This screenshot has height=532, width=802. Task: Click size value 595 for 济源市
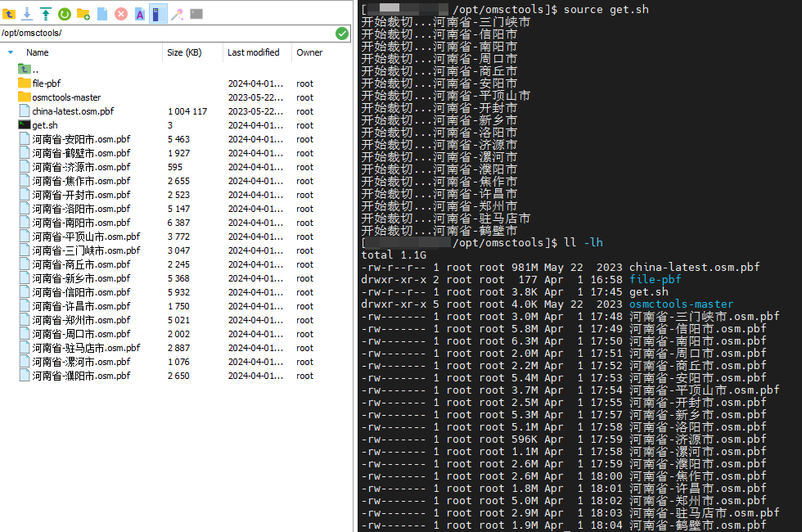coord(175,167)
